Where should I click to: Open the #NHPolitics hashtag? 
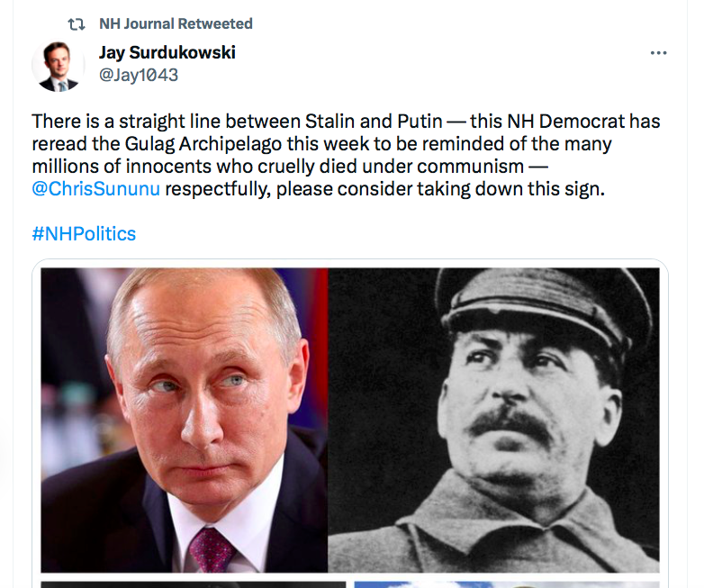pos(84,233)
